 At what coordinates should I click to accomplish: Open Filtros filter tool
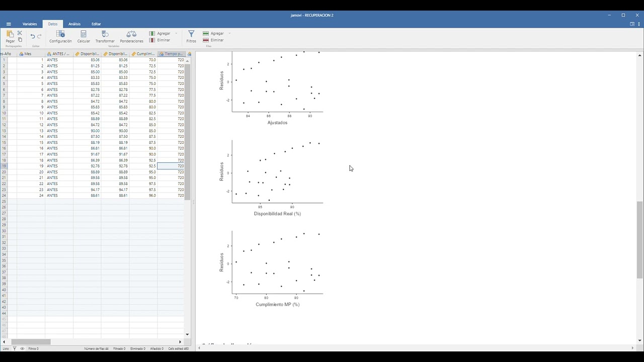[191, 36]
